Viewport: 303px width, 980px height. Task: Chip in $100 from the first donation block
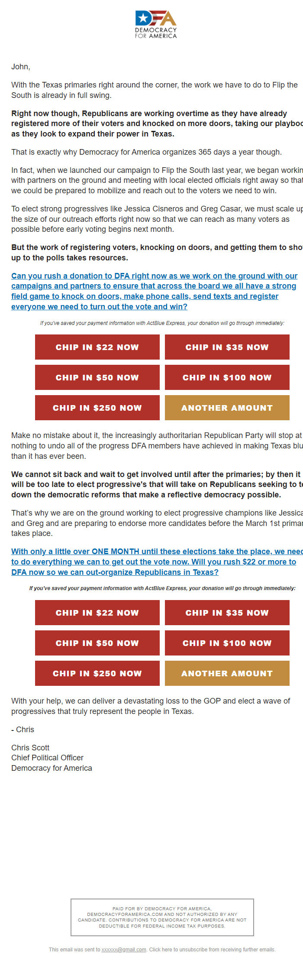[227, 377]
